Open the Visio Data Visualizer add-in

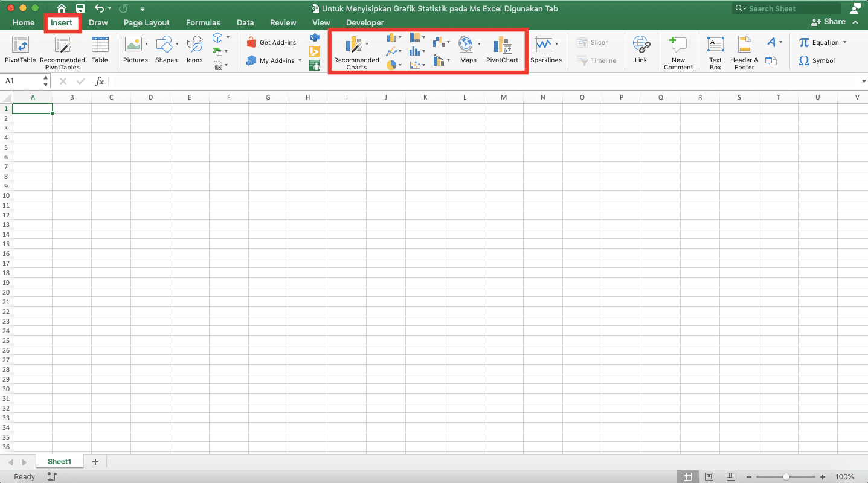tap(314, 37)
